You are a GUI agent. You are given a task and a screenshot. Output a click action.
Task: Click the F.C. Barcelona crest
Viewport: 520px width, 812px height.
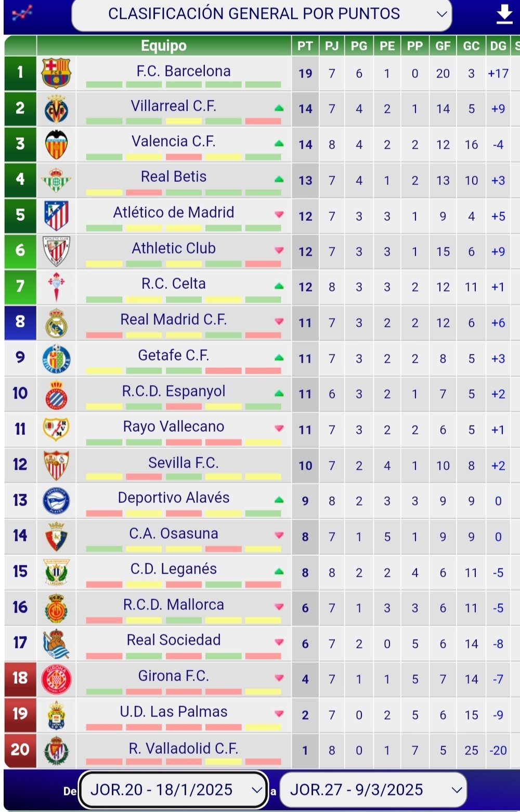tap(56, 73)
